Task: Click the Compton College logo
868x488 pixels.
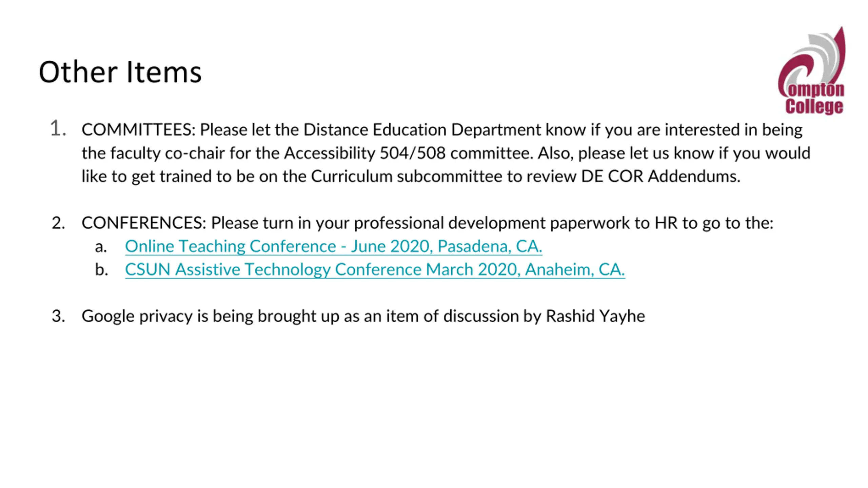Action: coord(811,70)
